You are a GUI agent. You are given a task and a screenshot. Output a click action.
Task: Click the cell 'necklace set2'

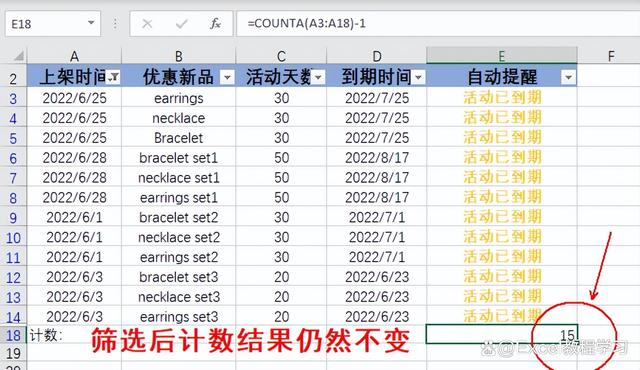click(178, 237)
